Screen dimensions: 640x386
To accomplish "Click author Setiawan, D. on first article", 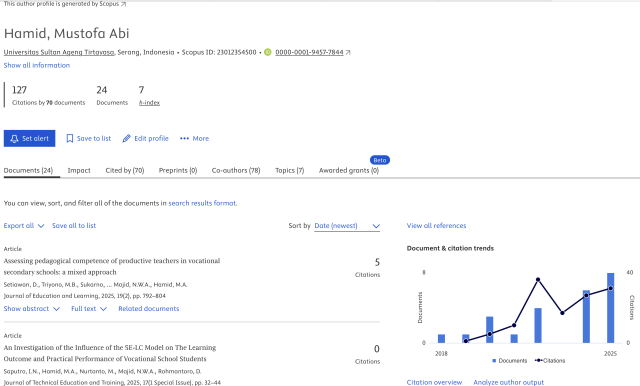I will [x=20, y=285].
